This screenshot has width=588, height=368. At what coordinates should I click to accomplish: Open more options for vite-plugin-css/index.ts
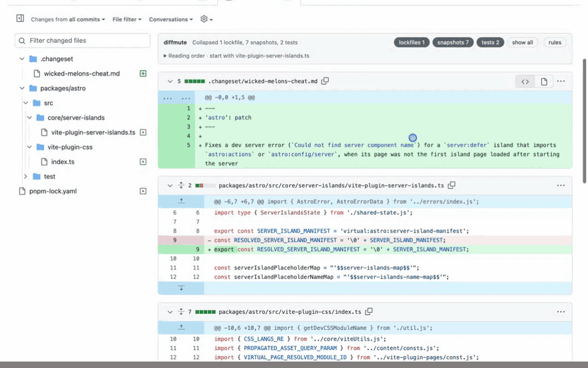point(561,312)
